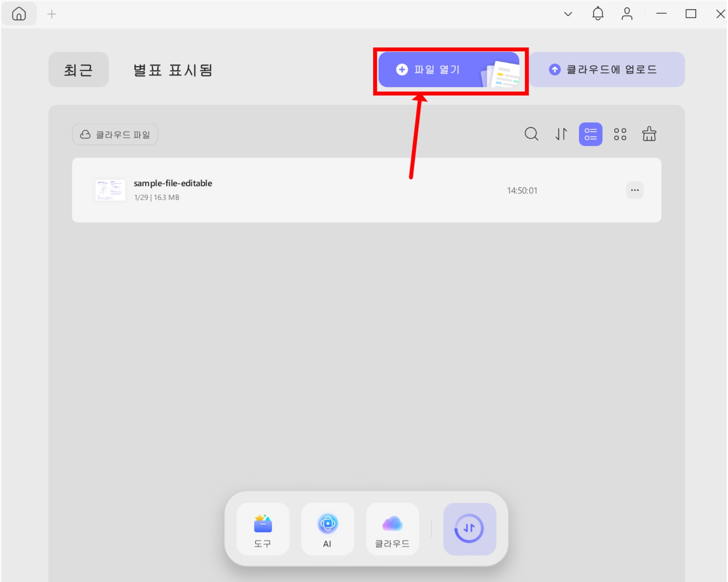Open more options for sample-file-editable
This screenshot has height=582, width=728.
(x=635, y=190)
